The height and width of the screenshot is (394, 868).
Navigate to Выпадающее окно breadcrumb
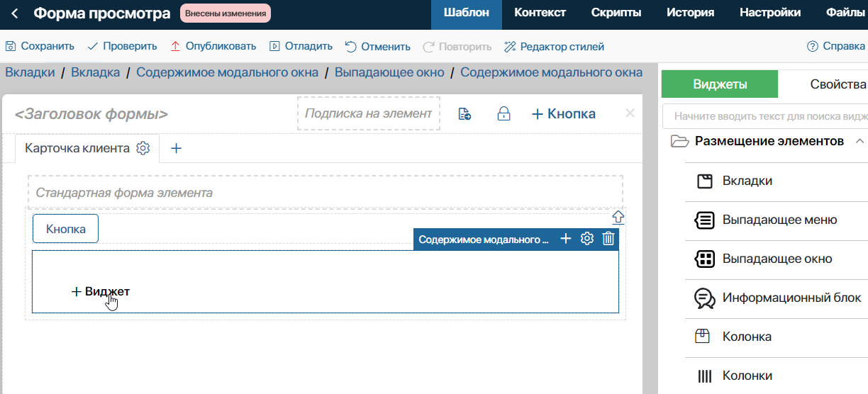point(389,72)
